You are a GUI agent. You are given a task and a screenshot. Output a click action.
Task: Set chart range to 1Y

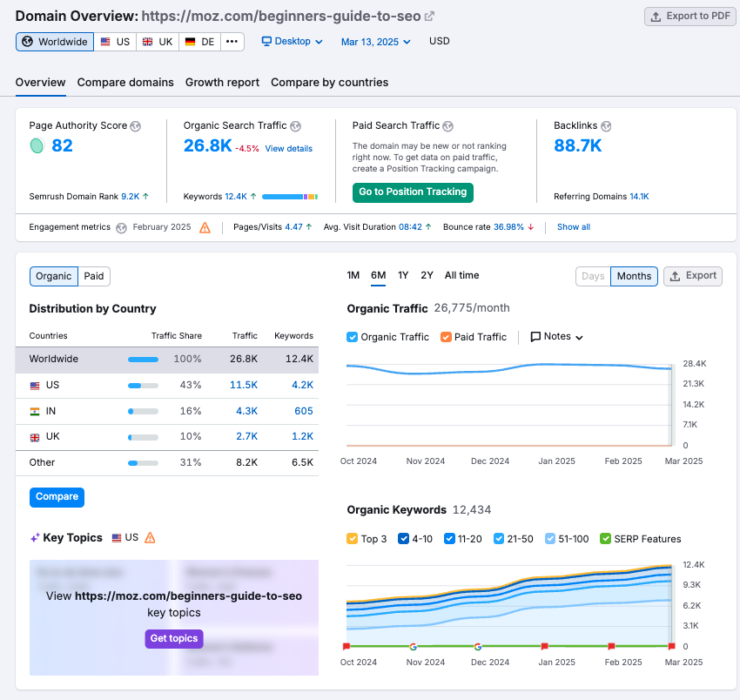point(403,276)
